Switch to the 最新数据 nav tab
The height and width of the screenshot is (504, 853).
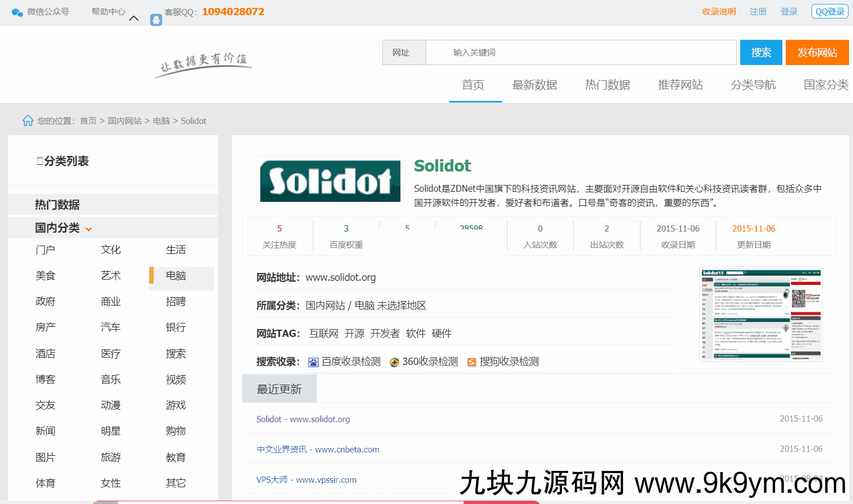(x=534, y=85)
